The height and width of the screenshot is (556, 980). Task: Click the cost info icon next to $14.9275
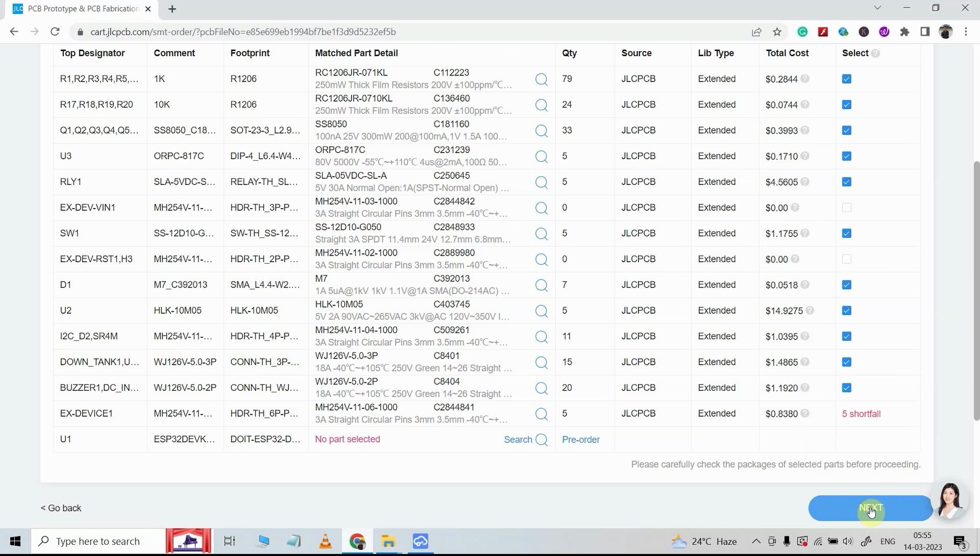pyautogui.click(x=811, y=310)
